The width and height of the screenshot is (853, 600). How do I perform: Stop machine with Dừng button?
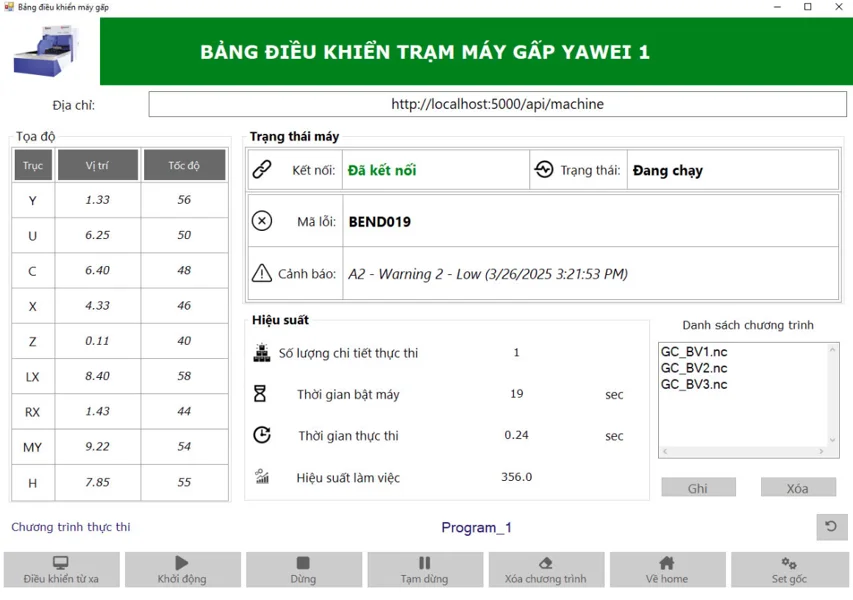coord(304,570)
